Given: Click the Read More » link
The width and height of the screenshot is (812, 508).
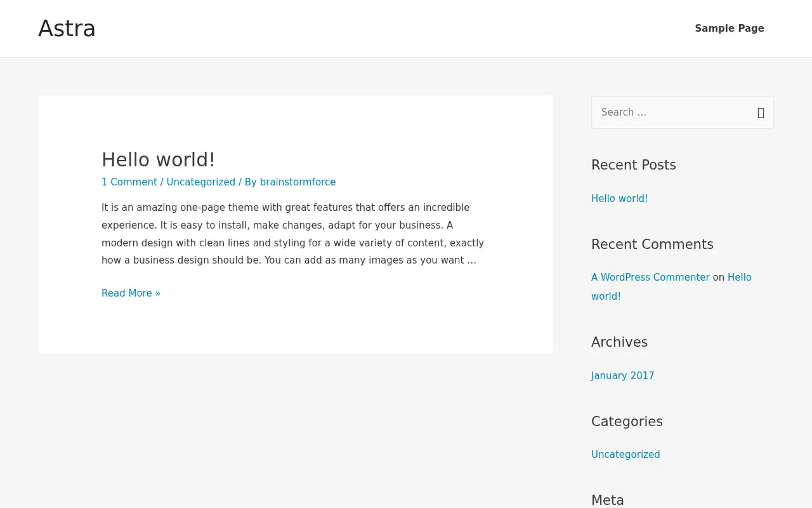Looking at the screenshot, I should pos(131,293).
